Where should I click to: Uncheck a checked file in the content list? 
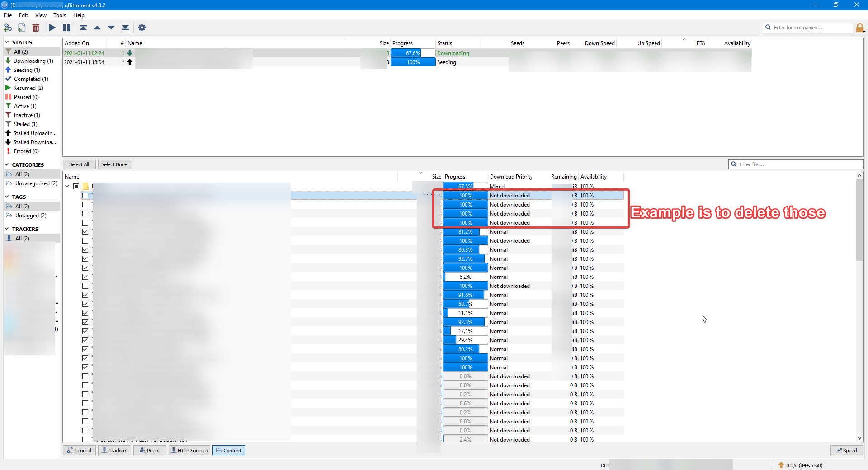coord(85,231)
